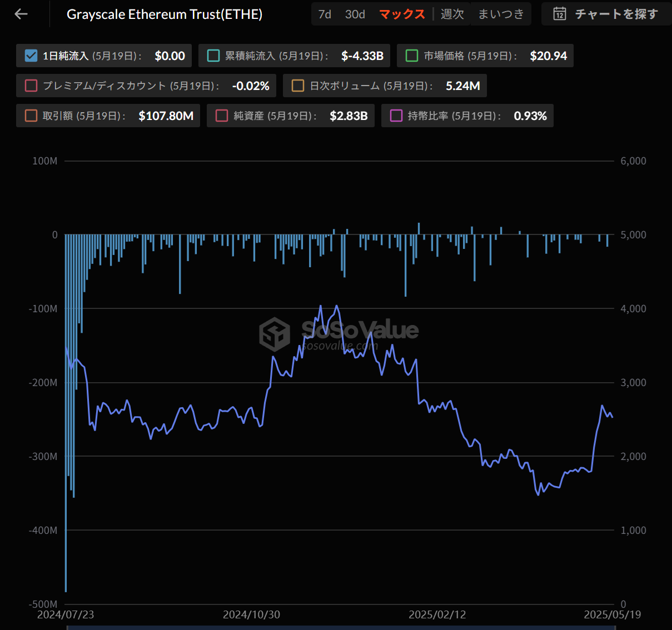The width and height of the screenshot is (672, 630).
Task: Check the 日次ボリューム checkbox
Action: pos(298,86)
